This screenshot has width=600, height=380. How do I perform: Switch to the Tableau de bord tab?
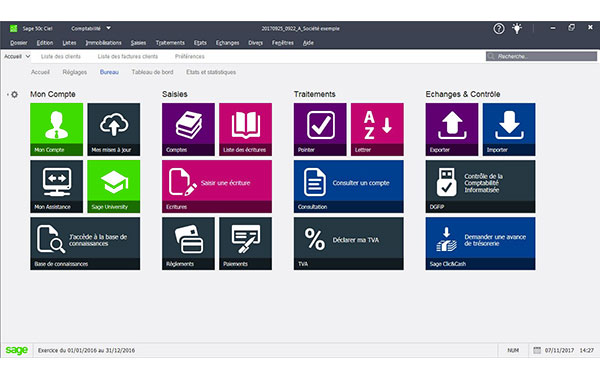tap(152, 72)
